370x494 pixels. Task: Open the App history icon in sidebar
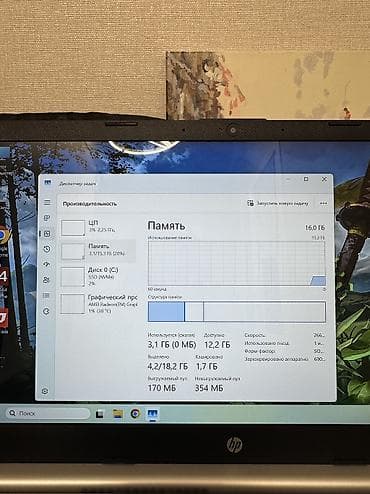pyautogui.click(x=47, y=249)
